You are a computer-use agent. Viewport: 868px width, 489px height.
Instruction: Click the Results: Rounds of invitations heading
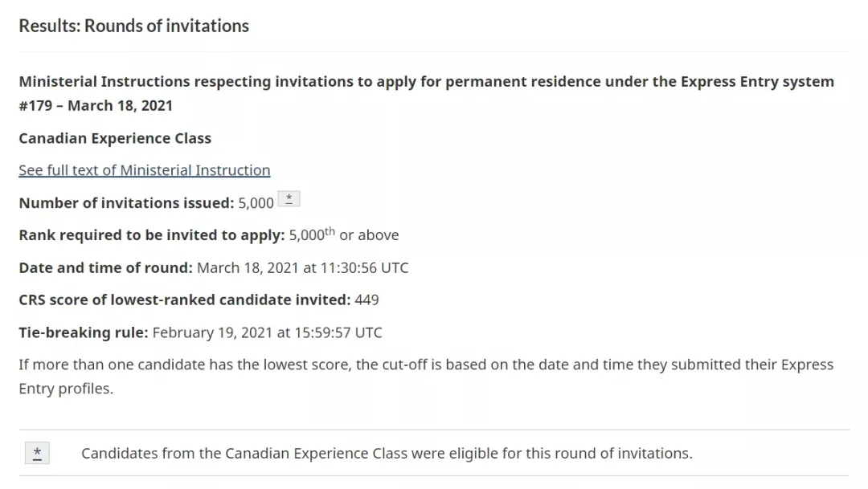click(134, 26)
